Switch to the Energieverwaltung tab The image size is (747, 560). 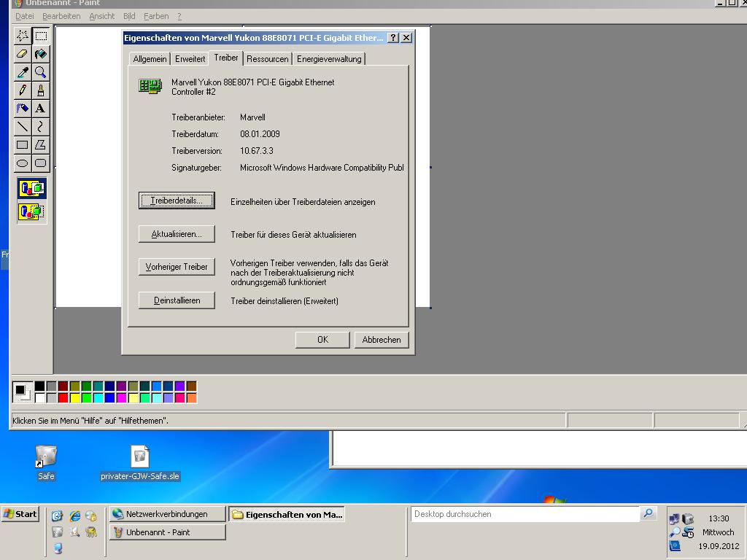(328, 59)
